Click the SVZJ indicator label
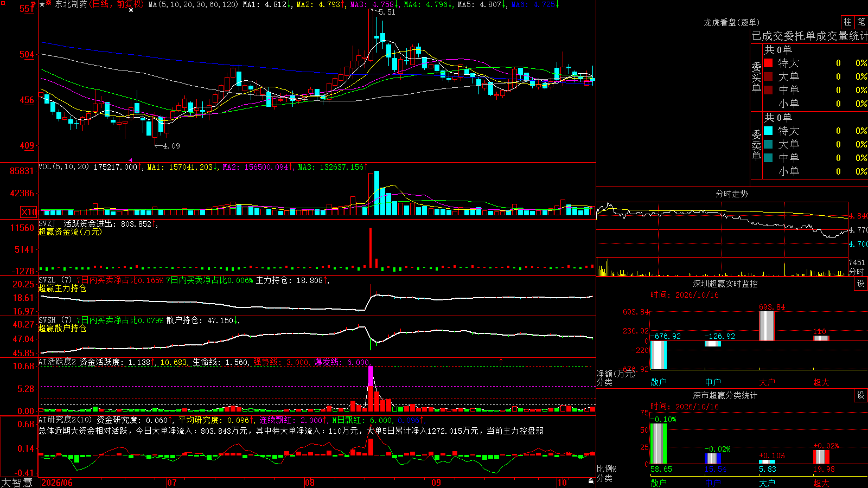868x488 pixels. pyautogui.click(x=47, y=224)
